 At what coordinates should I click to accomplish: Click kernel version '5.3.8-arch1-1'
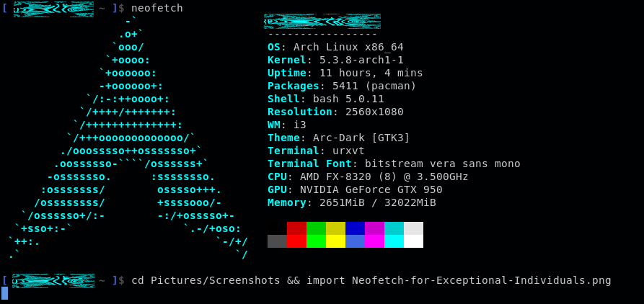coord(361,60)
